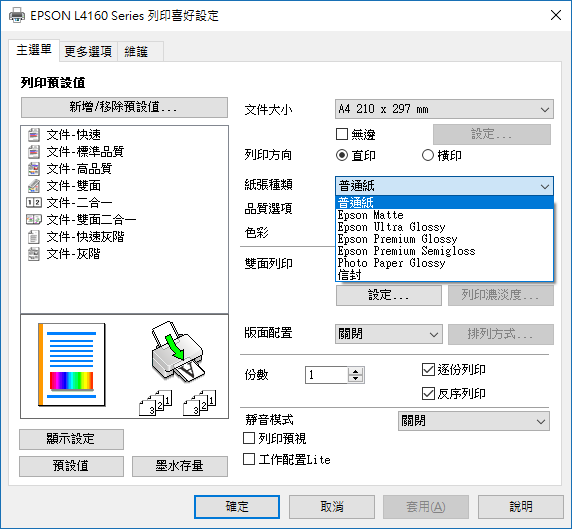The image size is (572, 529).
Task: Switch to the 更多選項 tab
Action: (x=88, y=51)
